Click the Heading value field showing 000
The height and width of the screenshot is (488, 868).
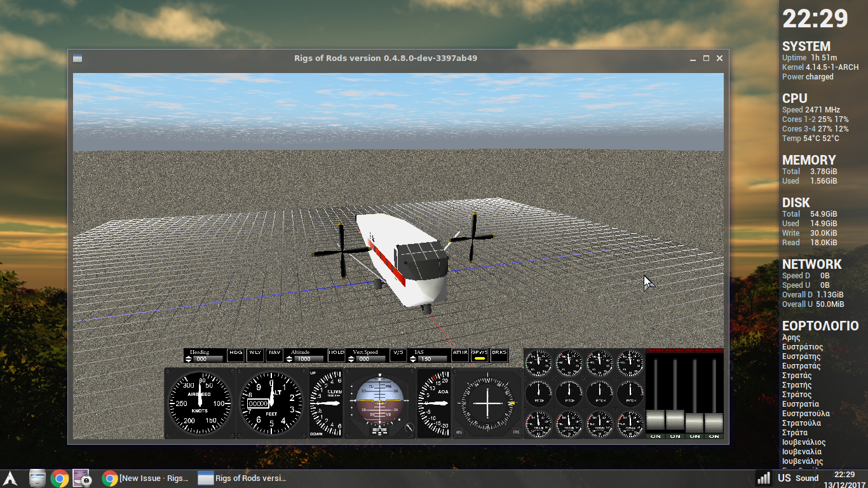tap(208, 359)
